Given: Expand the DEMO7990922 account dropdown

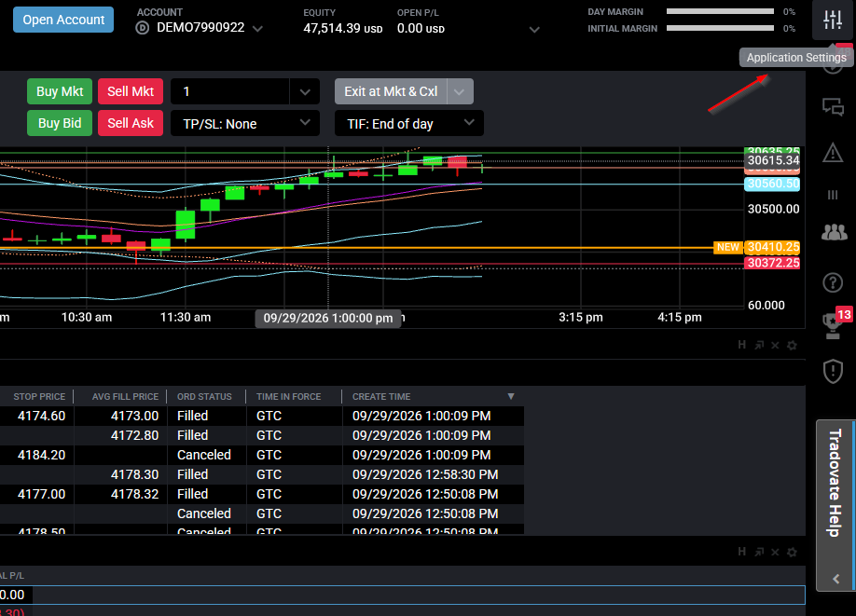Looking at the screenshot, I should click(257, 28).
